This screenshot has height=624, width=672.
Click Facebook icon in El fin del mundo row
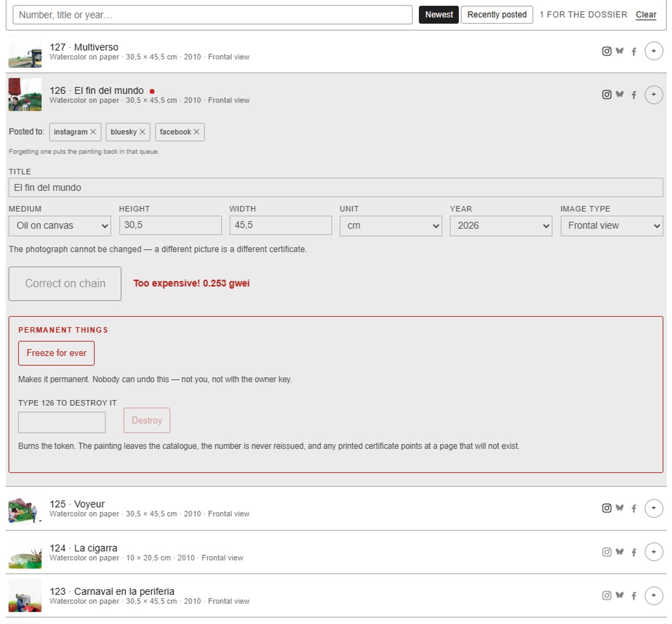point(634,95)
